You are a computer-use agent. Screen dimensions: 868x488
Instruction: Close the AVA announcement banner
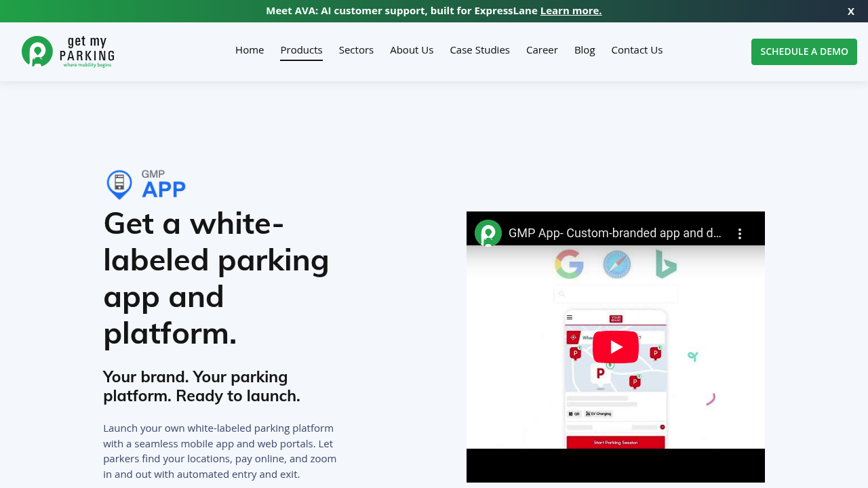pos(850,11)
